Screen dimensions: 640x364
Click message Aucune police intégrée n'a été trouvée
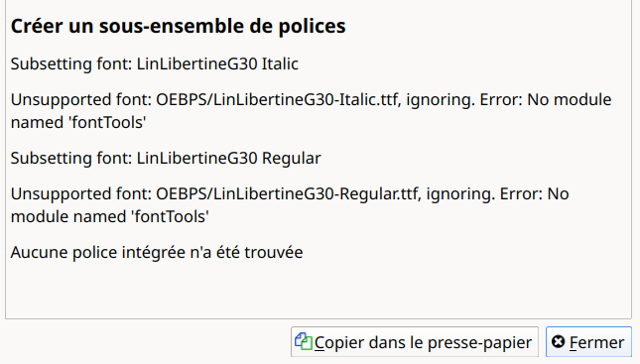[x=157, y=253]
